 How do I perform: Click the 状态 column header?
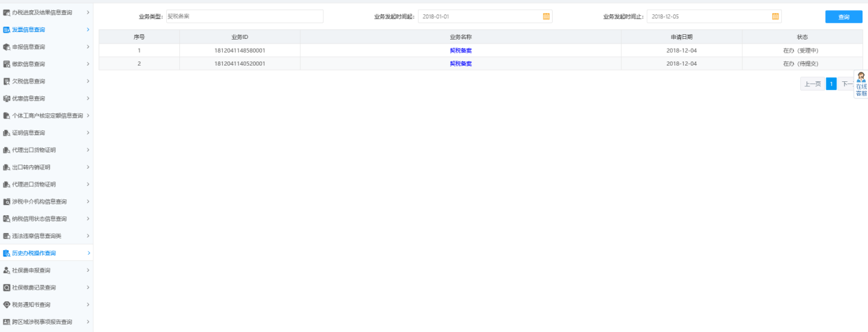(x=802, y=36)
